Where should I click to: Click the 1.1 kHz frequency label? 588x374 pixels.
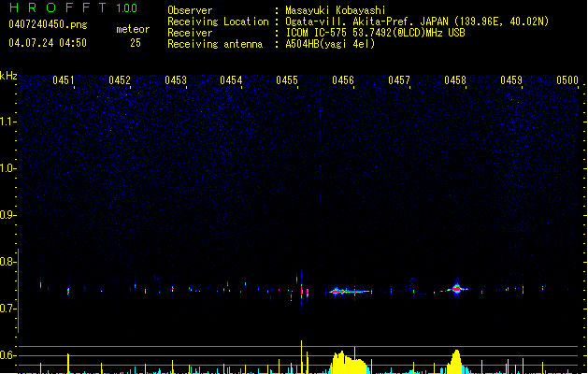click(x=7, y=122)
